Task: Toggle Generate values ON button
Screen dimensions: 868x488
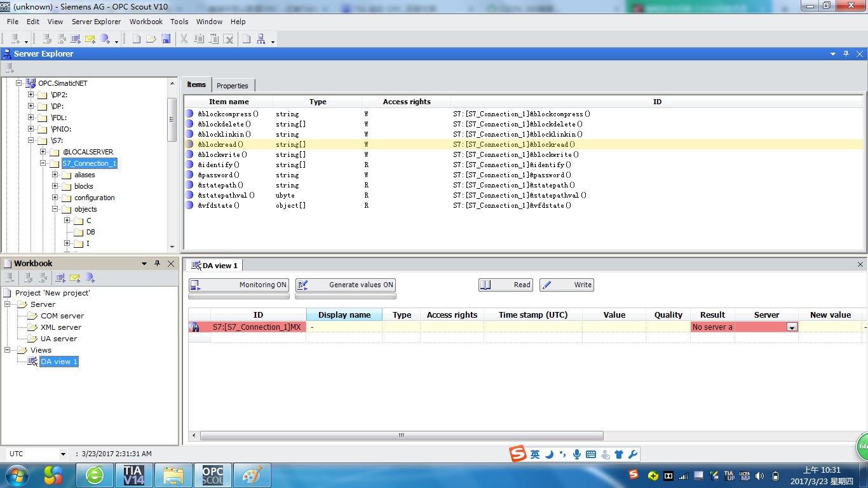Action: pos(346,285)
